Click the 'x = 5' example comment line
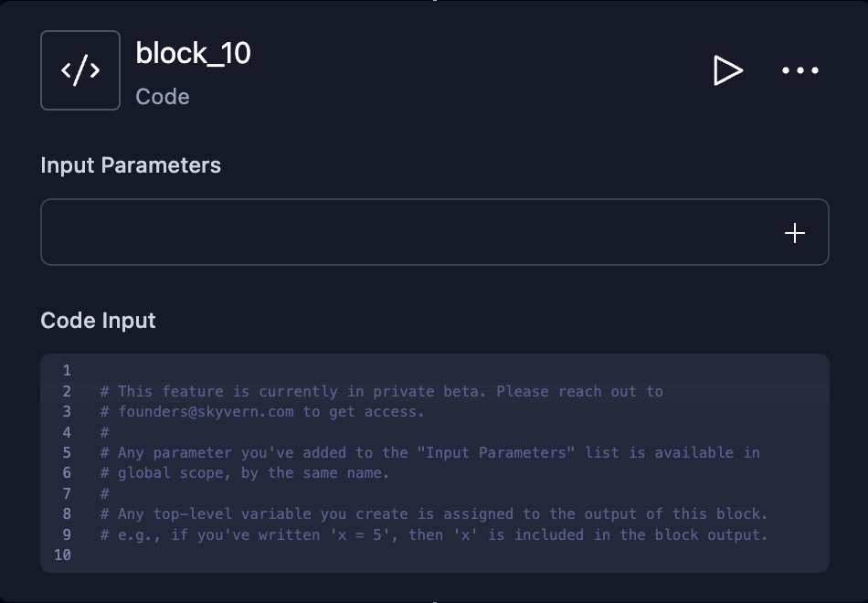 point(434,534)
